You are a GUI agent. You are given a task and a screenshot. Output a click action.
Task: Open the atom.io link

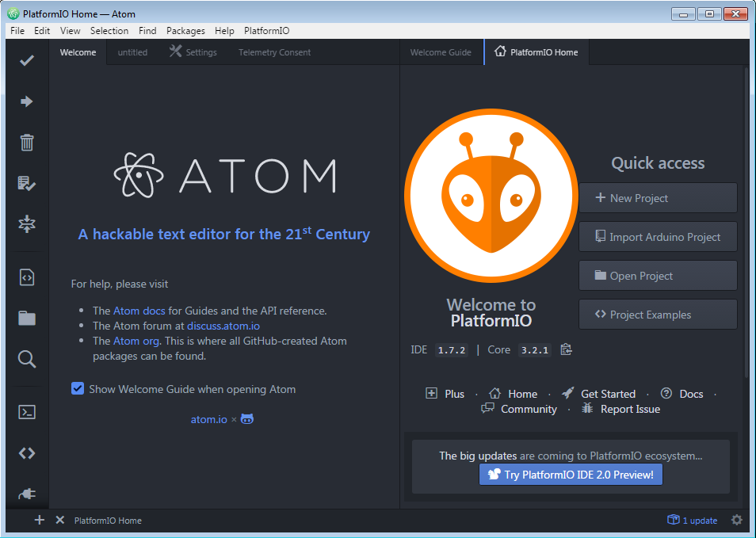(208, 419)
